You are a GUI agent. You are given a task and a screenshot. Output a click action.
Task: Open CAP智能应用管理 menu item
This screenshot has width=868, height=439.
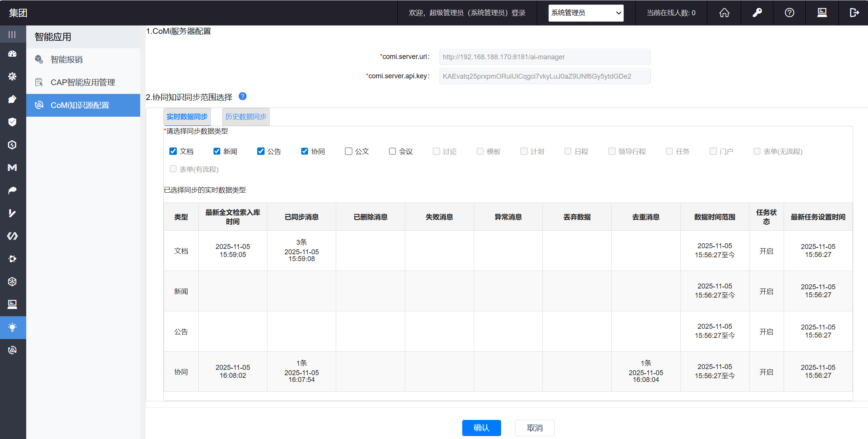click(x=83, y=82)
